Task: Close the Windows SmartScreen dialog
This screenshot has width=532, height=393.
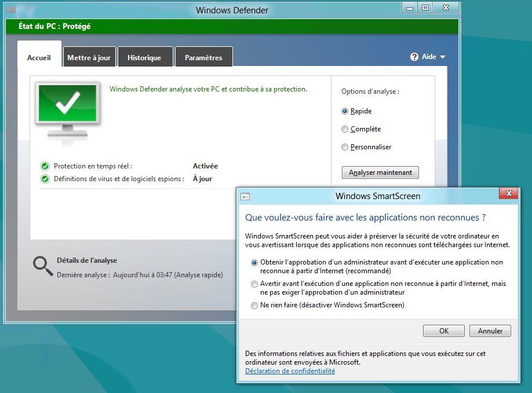Action: coord(508,193)
